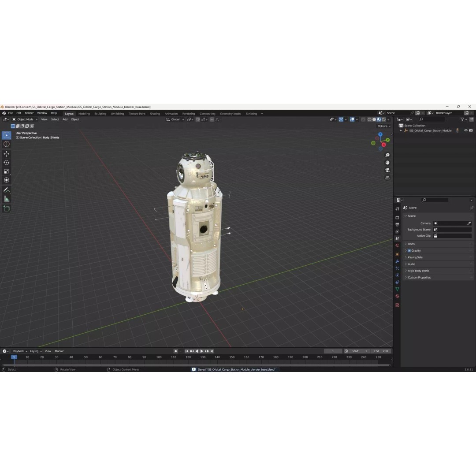The height and width of the screenshot is (476, 476).
Task: Click the pan view hand icon
Action: click(x=387, y=163)
